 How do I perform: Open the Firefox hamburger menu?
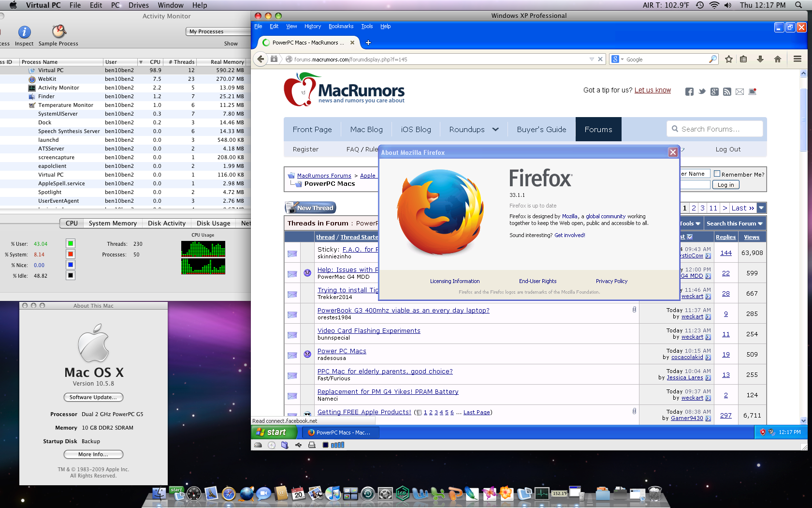click(x=797, y=59)
